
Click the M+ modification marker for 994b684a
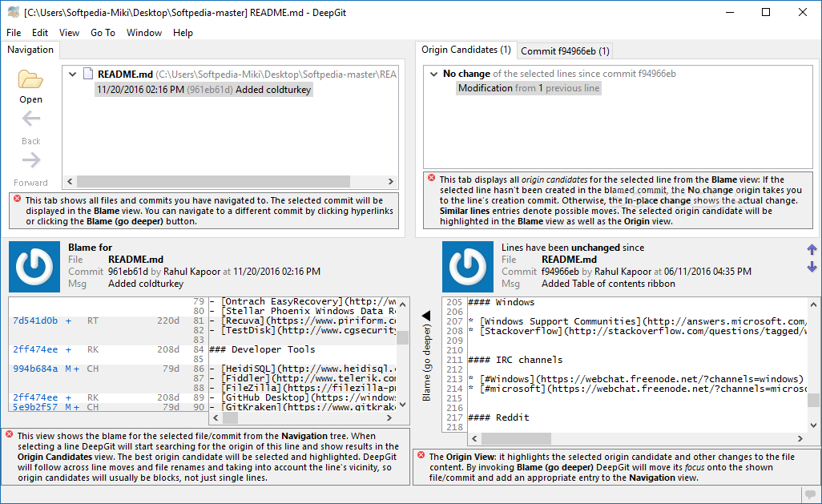(72, 369)
